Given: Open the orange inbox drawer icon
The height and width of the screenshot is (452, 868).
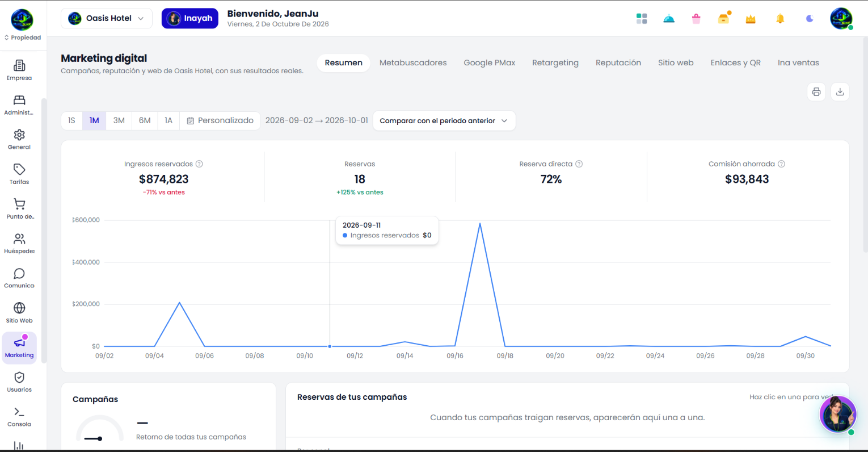Looking at the screenshot, I should 723,19.
